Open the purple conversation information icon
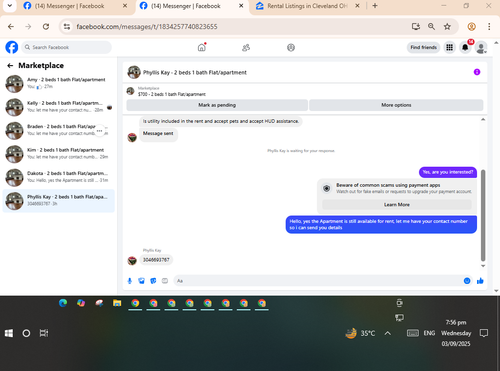 point(477,72)
